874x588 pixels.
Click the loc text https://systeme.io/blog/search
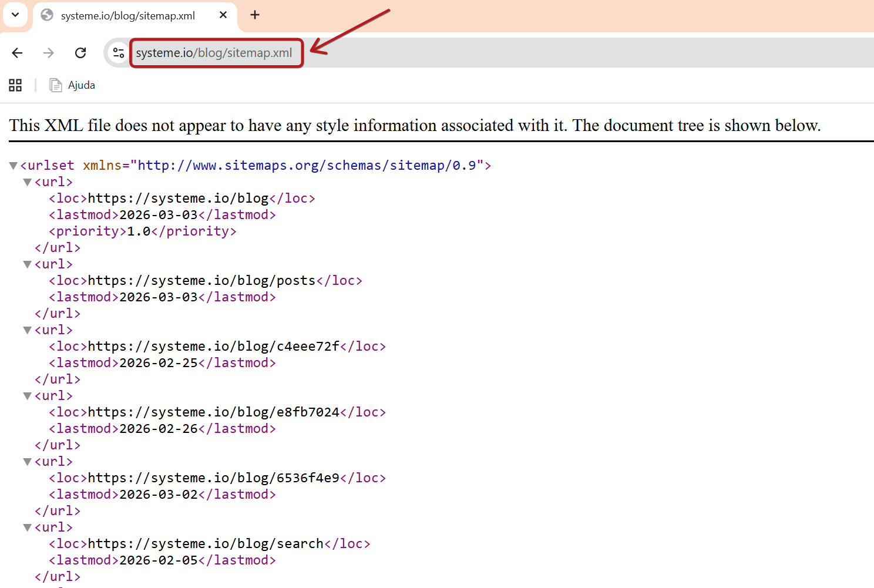click(206, 544)
